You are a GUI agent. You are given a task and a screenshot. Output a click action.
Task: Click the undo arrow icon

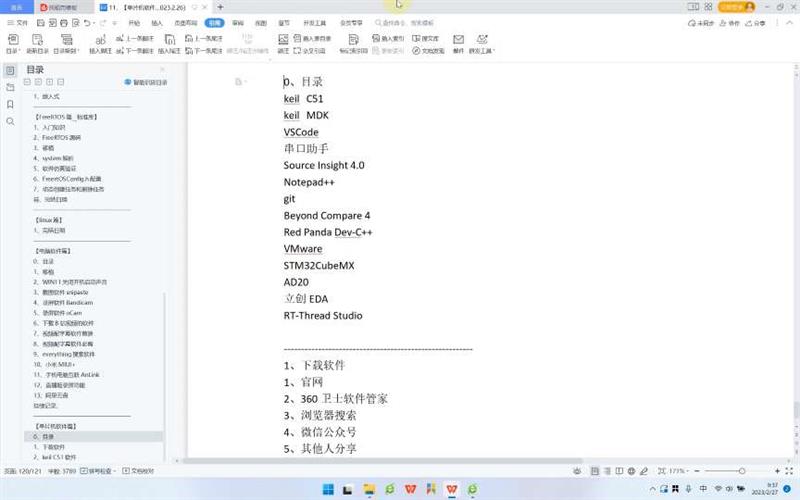pos(87,23)
